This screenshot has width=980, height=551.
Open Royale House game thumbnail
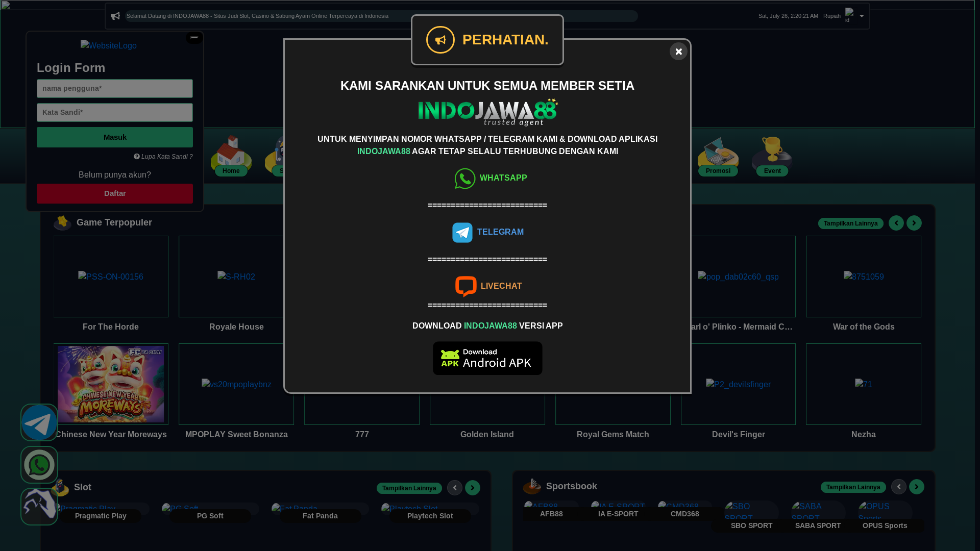click(236, 277)
